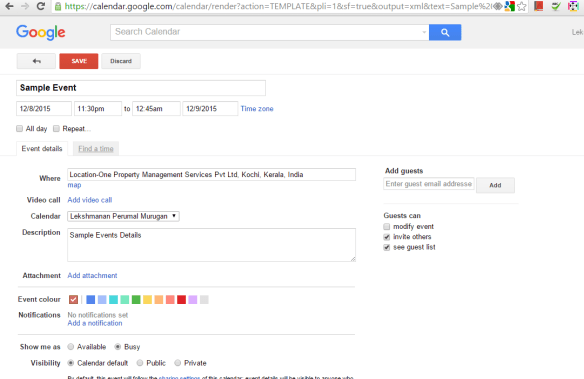The height and width of the screenshot is (379, 584).
Task: Open the map link under Where
Action: [74, 185]
